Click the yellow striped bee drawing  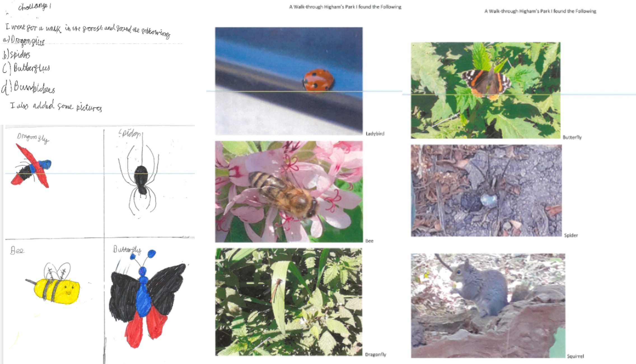[x=53, y=283]
